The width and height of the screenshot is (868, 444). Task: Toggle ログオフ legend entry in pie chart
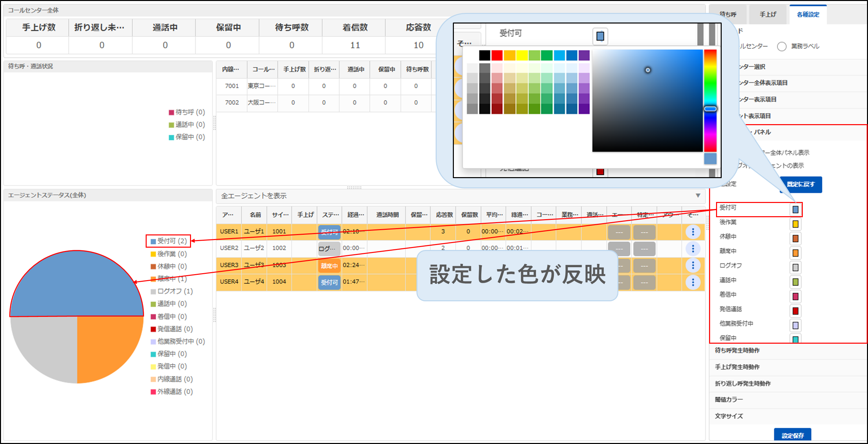[x=172, y=291]
